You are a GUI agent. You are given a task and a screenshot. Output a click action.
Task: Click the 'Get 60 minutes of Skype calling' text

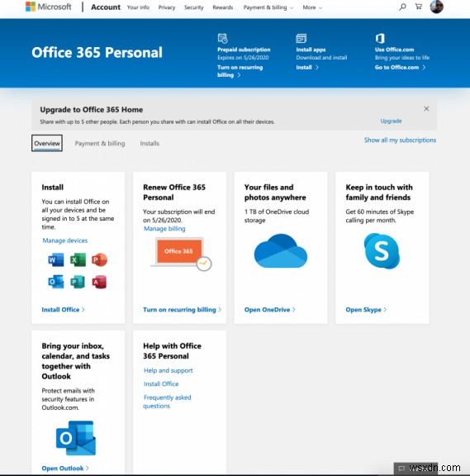(380, 216)
